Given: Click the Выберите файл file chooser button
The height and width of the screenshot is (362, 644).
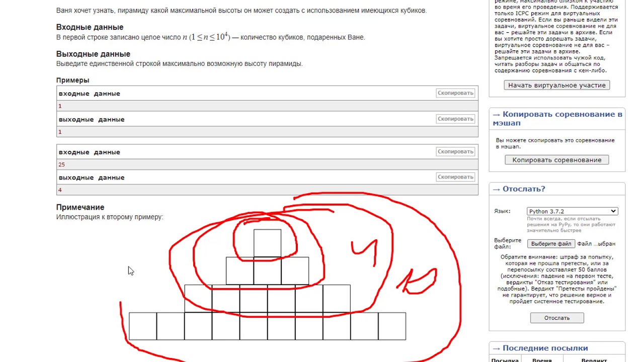Looking at the screenshot, I should click(x=551, y=244).
